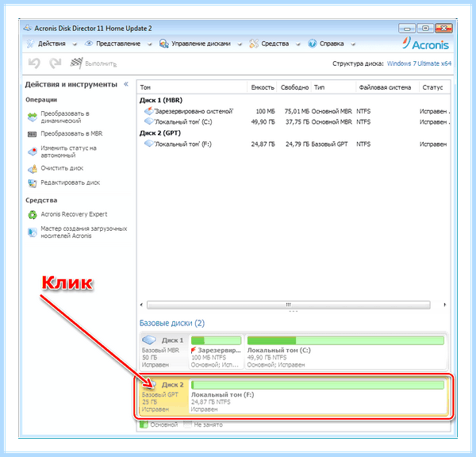476x457 pixels.
Task: Click Очистить диск operation
Action: (x=62, y=168)
